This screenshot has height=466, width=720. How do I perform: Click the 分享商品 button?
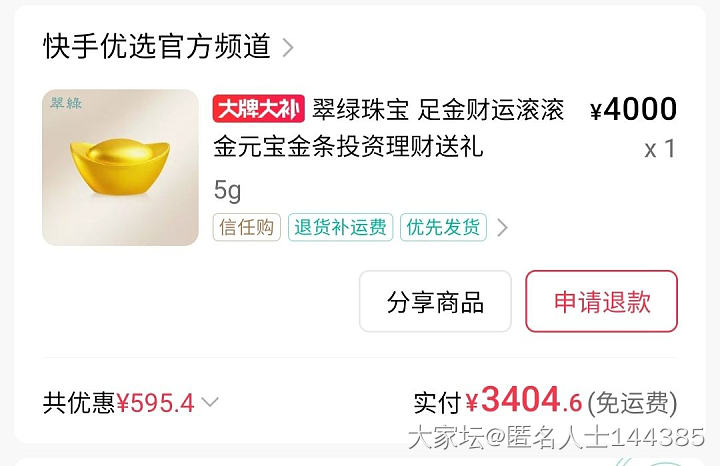tap(435, 301)
